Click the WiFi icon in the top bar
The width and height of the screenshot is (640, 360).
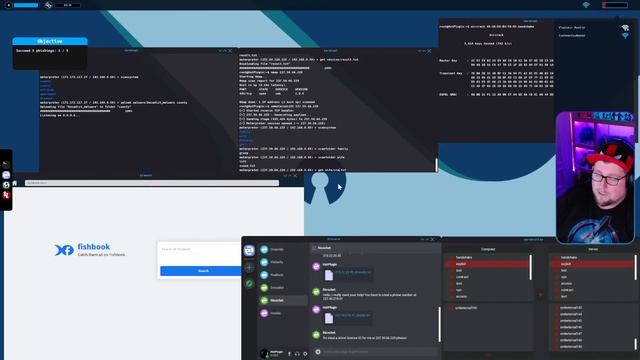click(586, 5)
